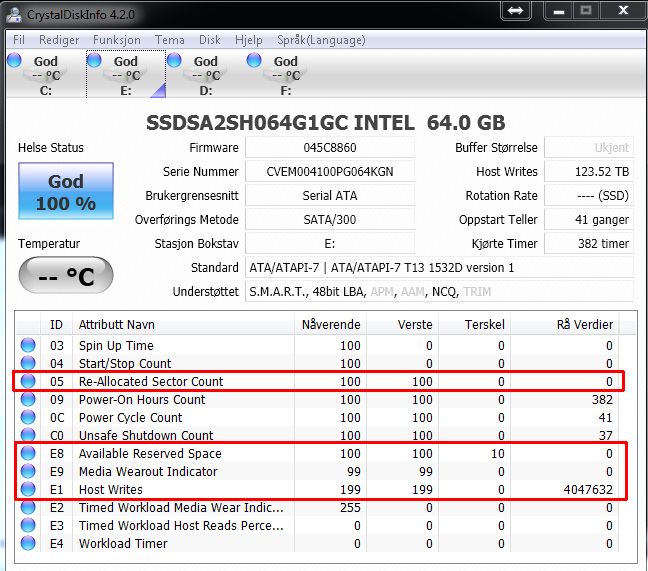Select drive E: in the disk bar
The width and height of the screenshot is (648, 571).
(x=126, y=75)
